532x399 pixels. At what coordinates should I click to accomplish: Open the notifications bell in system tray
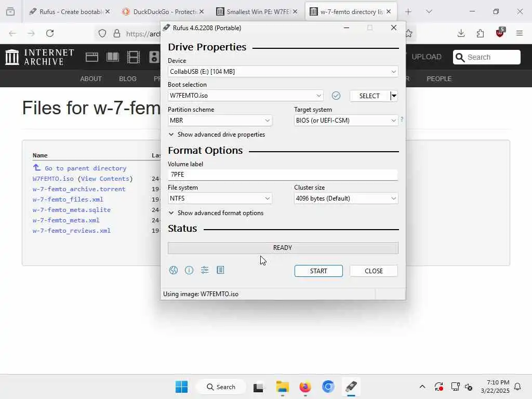click(x=518, y=387)
